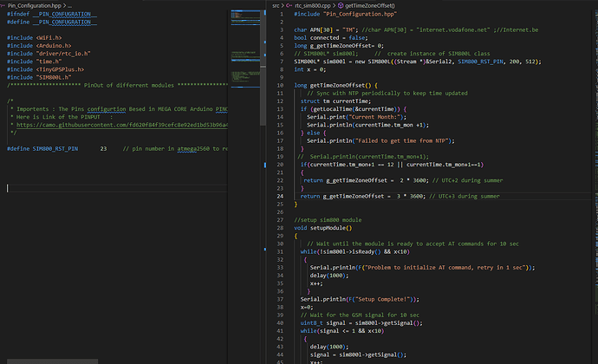Open the rtc_sim800.cpp breadcrumb dropdown
This screenshot has width=598, height=364.
pyautogui.click(x=312, y=5)
